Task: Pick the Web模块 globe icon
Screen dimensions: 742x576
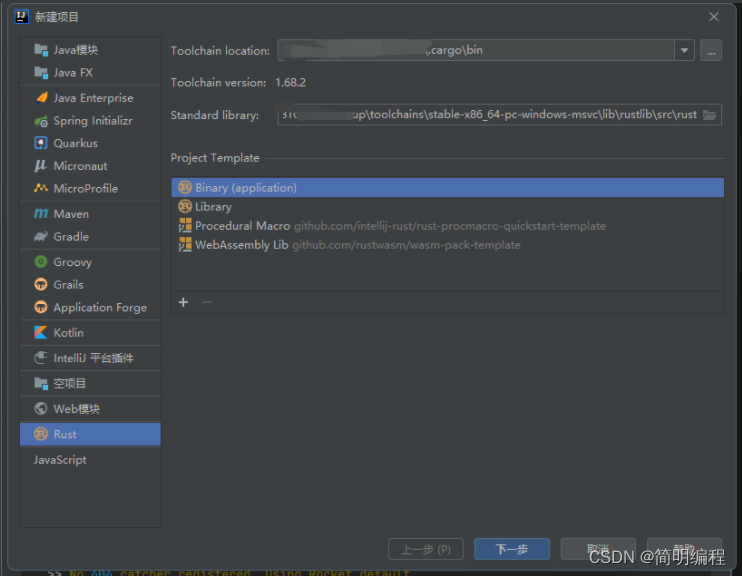Action: (41, 408)
